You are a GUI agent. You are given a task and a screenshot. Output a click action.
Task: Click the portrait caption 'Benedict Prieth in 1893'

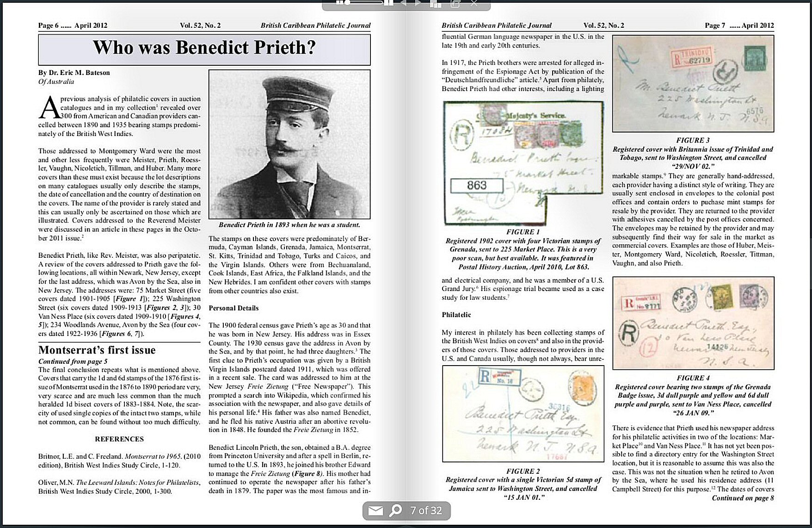point(289,225)
